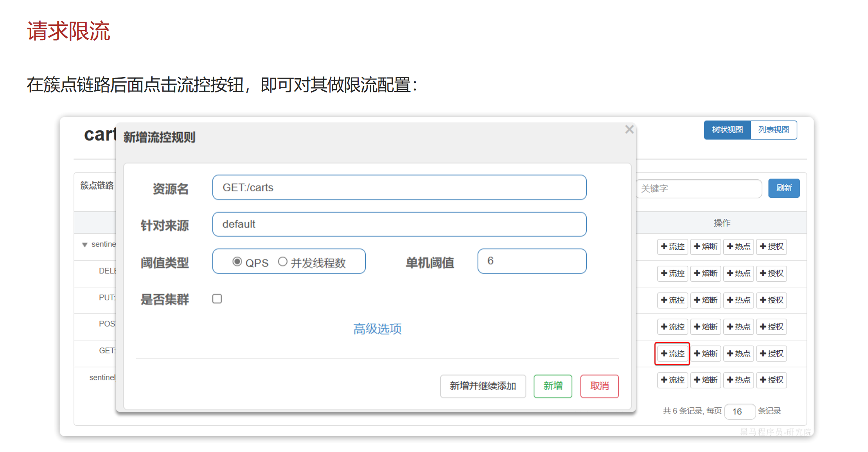
Task: Click 流控 in the third operations row
Action: point(672,300)
